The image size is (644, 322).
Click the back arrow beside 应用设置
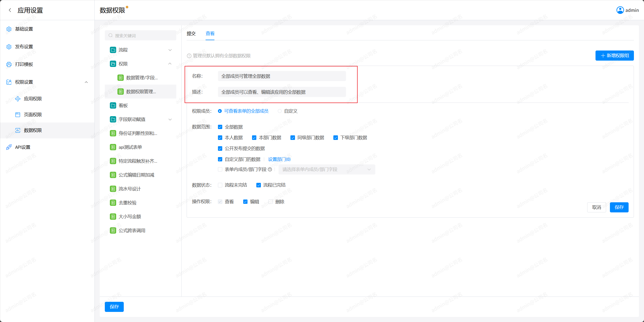point(10,10)
